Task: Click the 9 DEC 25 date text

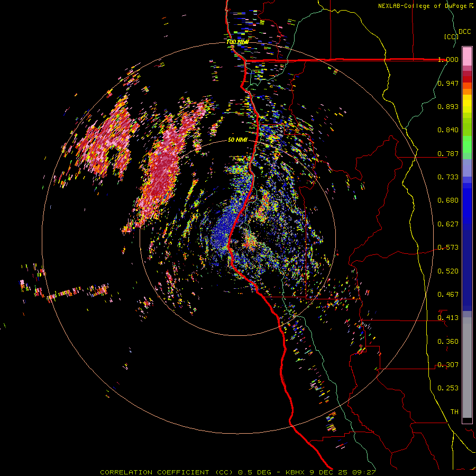Action: [329, 472]
